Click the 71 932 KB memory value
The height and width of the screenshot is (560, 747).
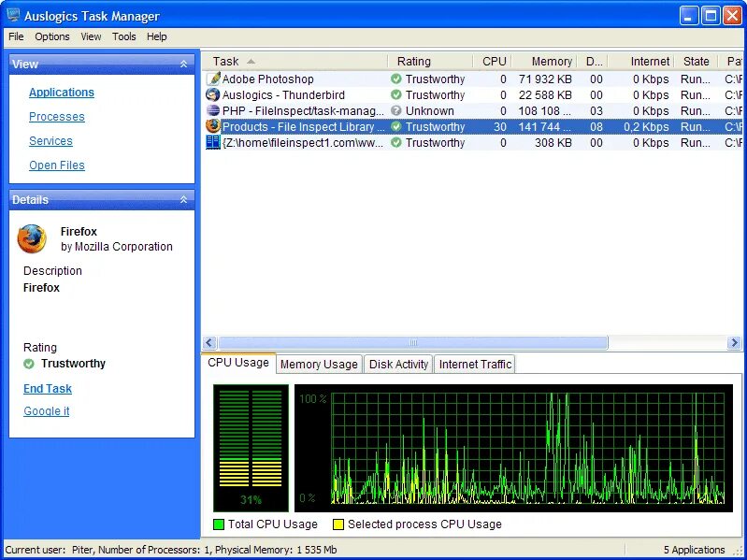[545, 79]
